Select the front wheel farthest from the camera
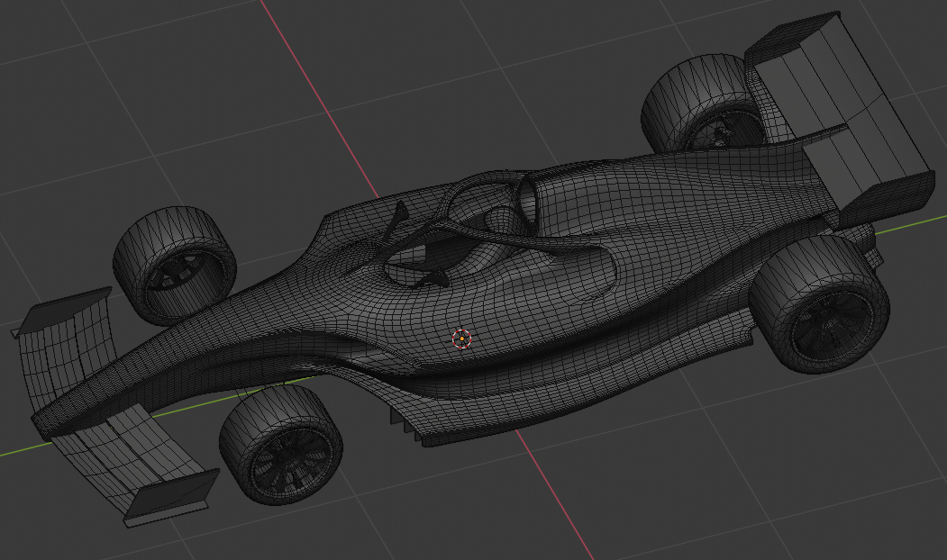 click(175, 265)
